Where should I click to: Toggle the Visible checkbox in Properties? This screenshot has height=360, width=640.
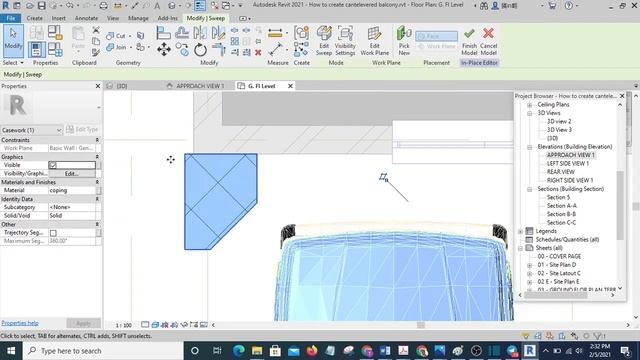(53, 165)
